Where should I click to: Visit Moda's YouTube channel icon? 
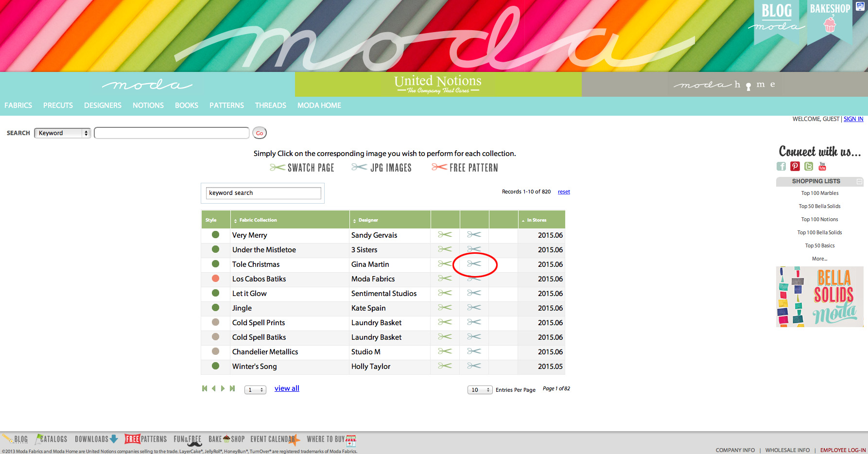point(822,166)
